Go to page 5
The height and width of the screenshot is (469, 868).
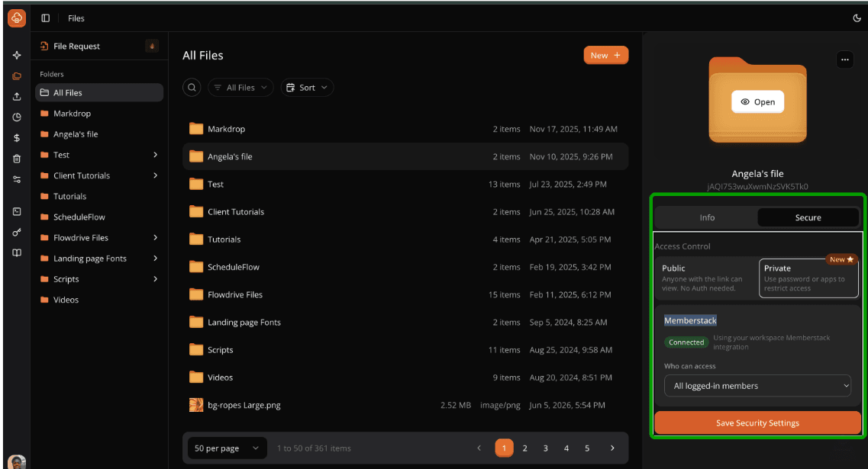tap(587, 448)
